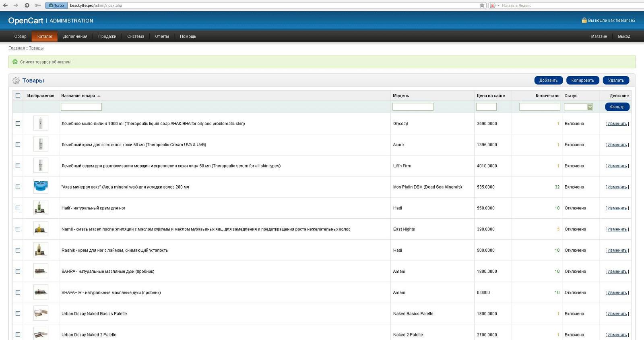Open the Помощь menu
Image resolution: width=644 pixels, height=340 pixels.
[x=188, y=36]
